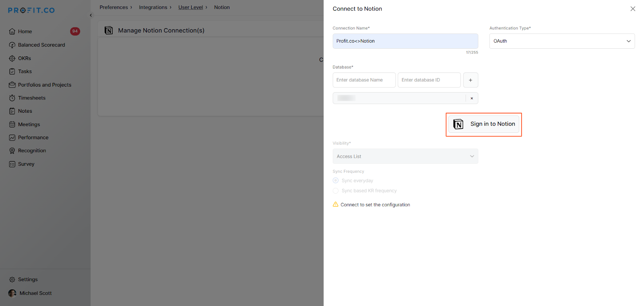
Task: Click the Enter database ID field
Action: pyautogui.click(x=429, y=80)
